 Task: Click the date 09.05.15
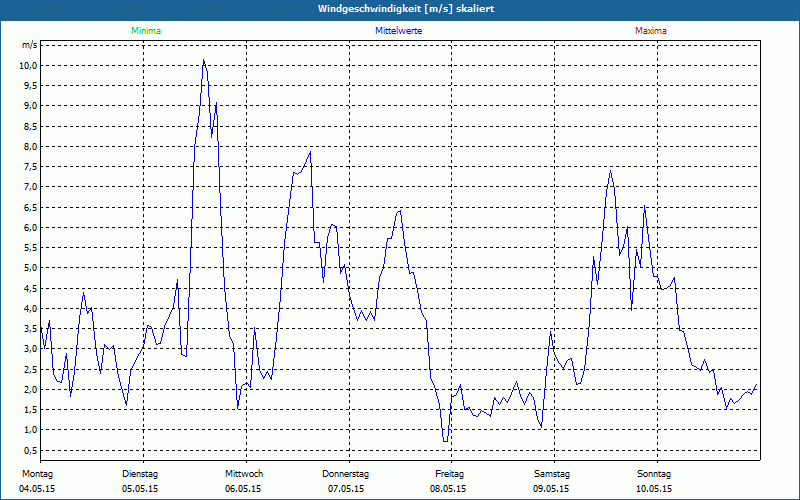tap(551, 489)
